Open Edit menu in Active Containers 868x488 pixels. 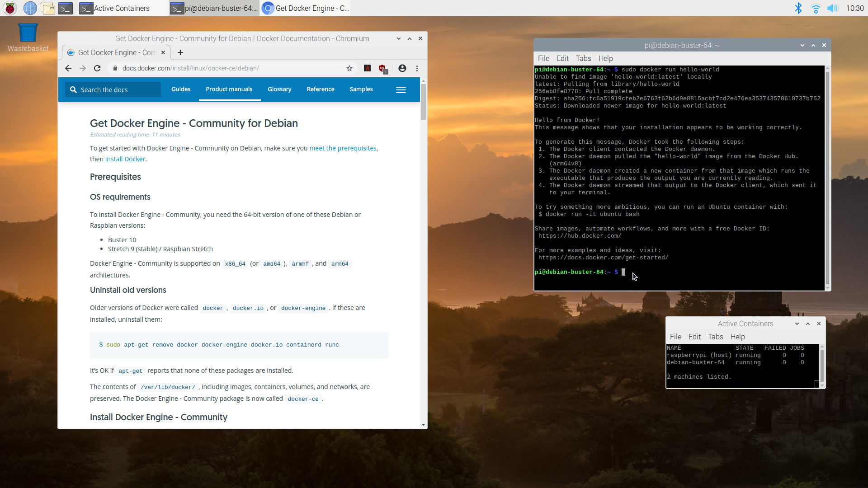[694, 337]
